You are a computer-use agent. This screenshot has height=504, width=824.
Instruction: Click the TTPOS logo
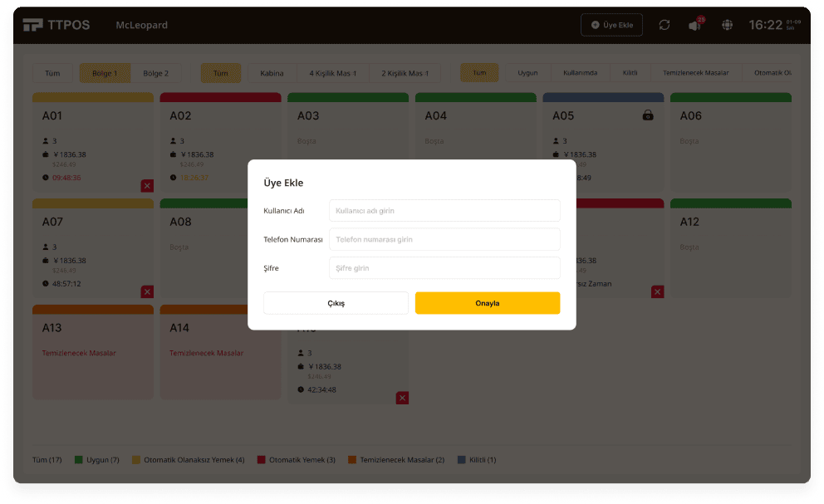(54, 25)
